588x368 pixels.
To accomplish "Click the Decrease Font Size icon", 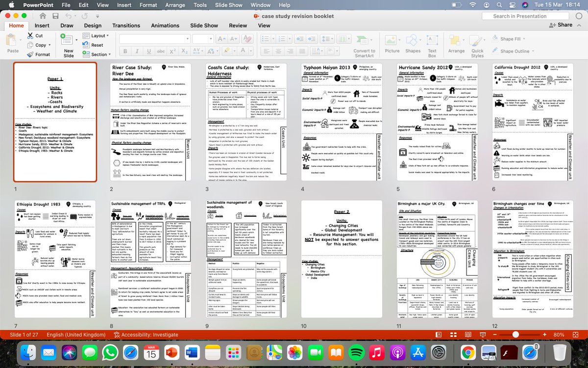I will [233, 39].
